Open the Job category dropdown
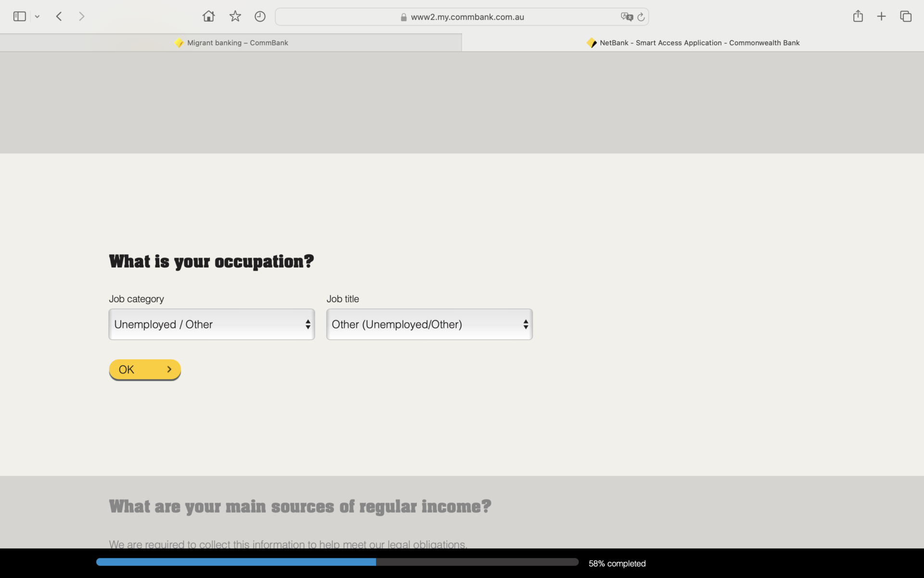 tap(212, 324)
